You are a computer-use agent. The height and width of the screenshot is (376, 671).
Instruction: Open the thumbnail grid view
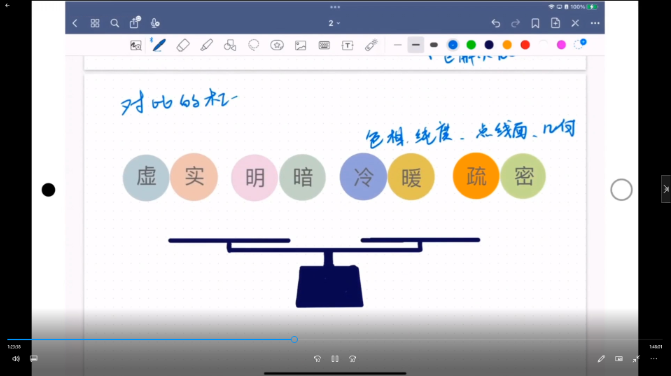pyautogui.click(x=95, y=23)
